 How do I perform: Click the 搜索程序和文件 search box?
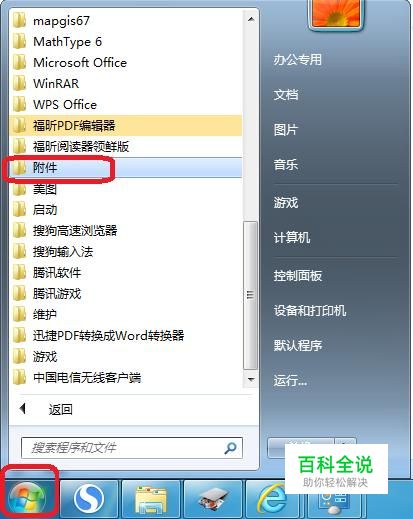coord(132,448)
